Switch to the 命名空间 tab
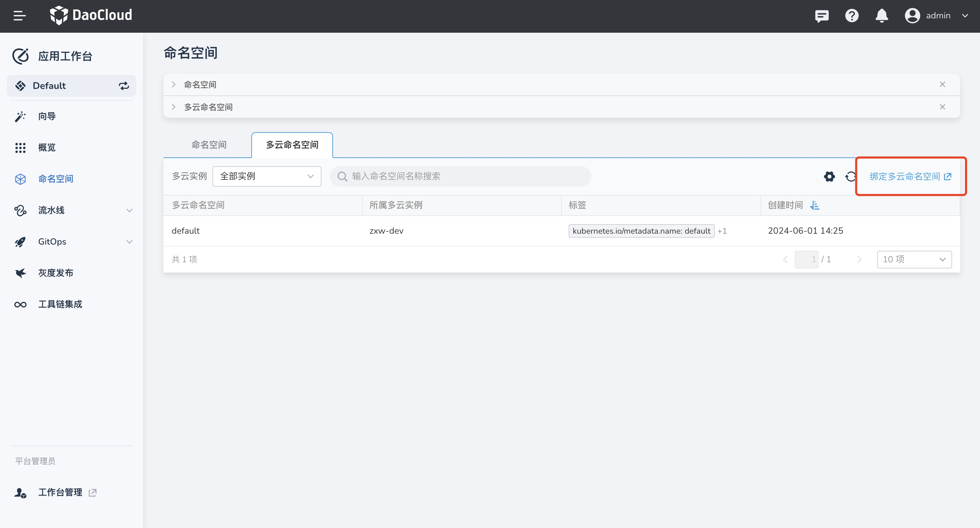Image resolution: width=980 pixels, height=528 pixels. coord(208,145)
